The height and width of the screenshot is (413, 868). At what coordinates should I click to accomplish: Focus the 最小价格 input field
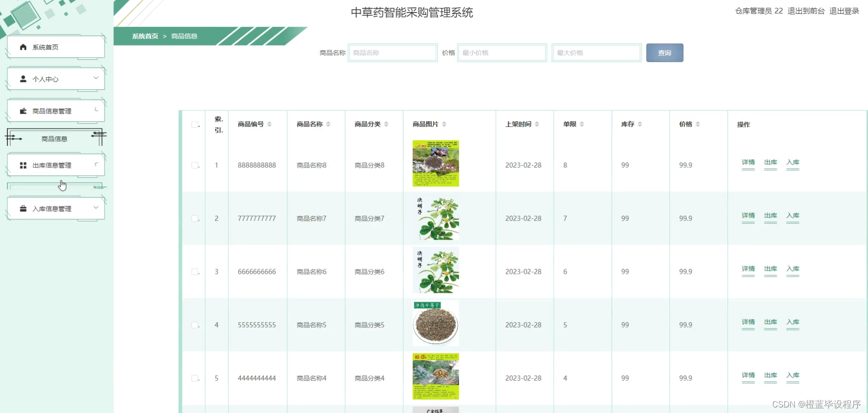[502, 53]
